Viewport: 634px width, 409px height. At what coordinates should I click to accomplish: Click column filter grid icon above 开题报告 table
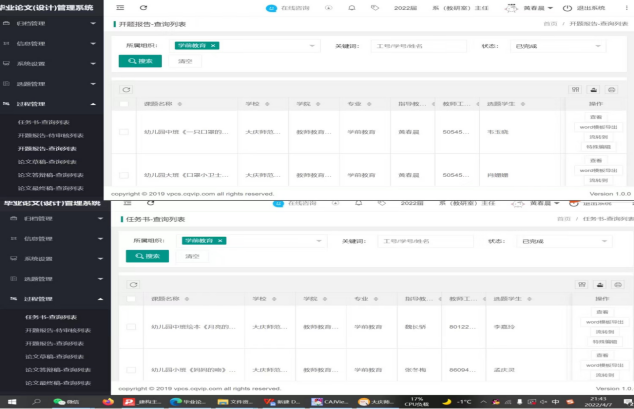coord(575,89)
